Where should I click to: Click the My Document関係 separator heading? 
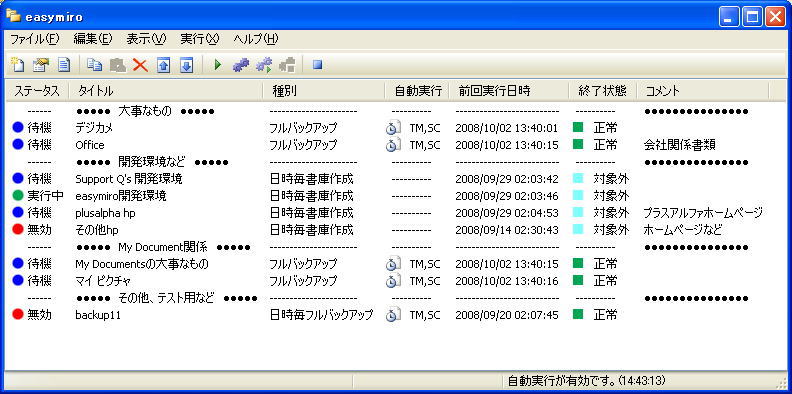click(x=163, y=247)
